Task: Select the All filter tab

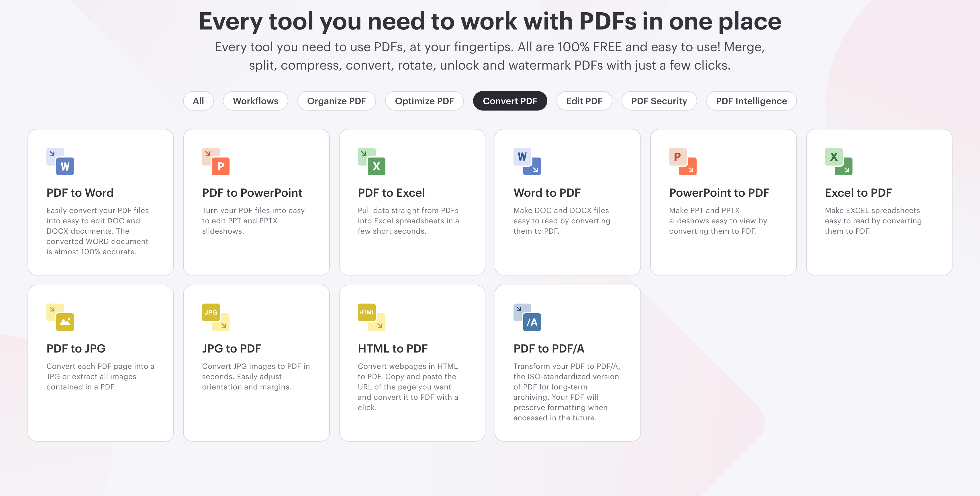Action: (x=198, y=101)
